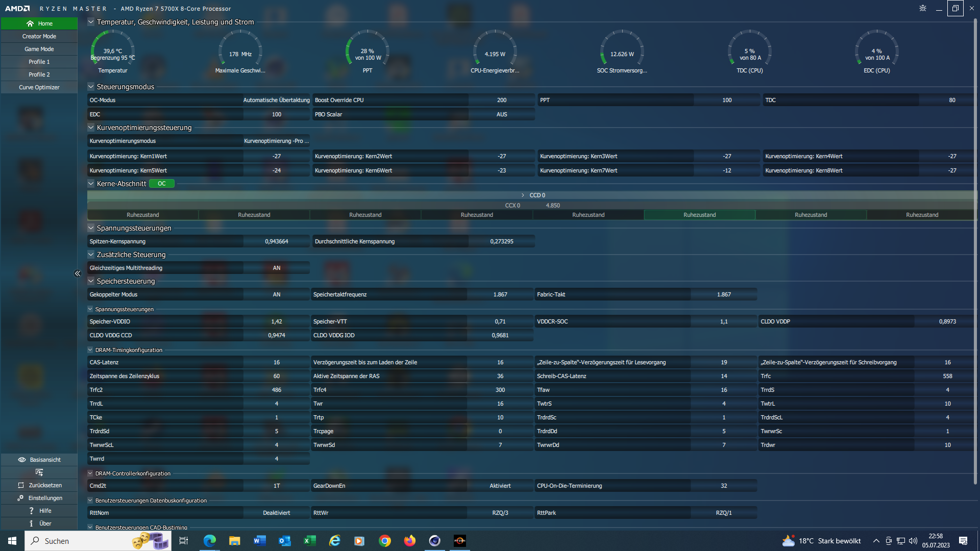This screenshot has width=980, height=551.
Task: Click the Temperatur gauge showing 39,6 °C
Action: pyautogui.click(x=113, y=52)
